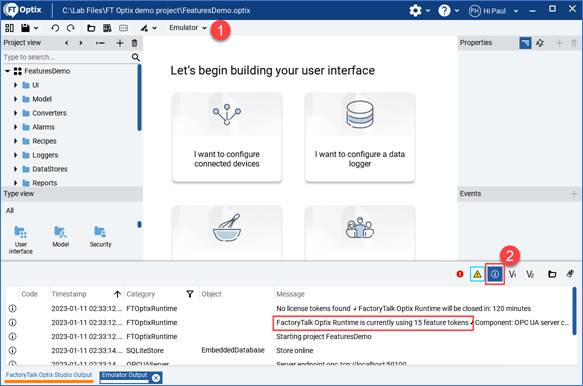Open the save options dropdown arrow

pos(36,28)
